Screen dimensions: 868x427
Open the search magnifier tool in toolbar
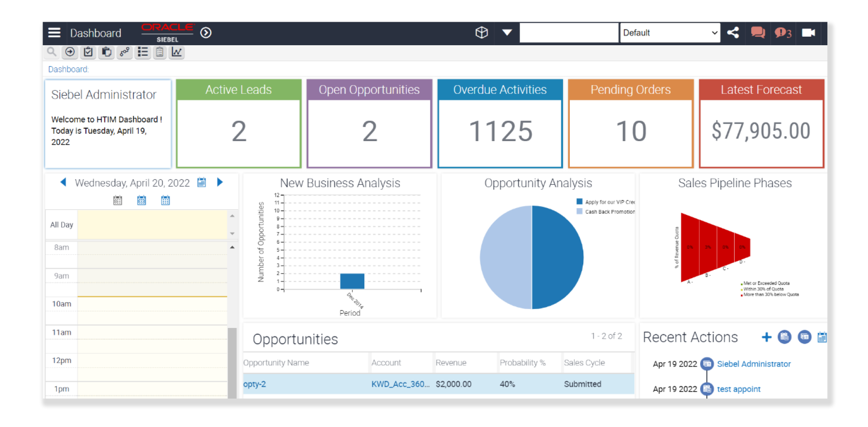[51, 52]
